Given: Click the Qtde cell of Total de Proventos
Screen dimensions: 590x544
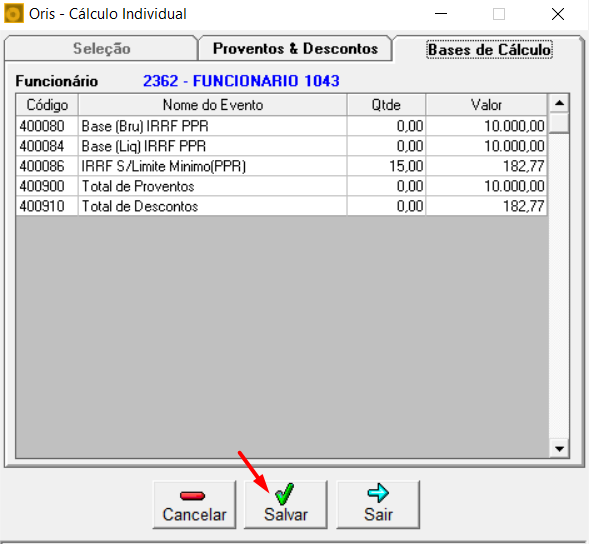Looking at the screenshot, I should (x=386, y=186).
